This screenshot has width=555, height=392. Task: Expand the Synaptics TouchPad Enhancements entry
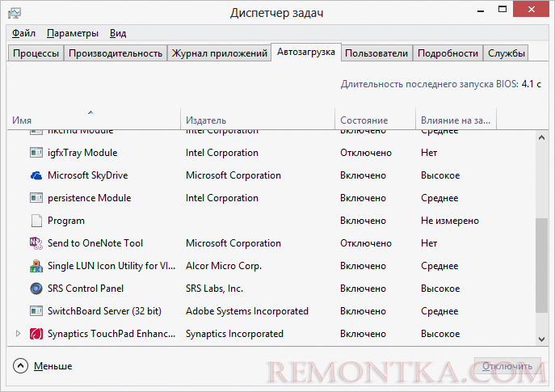(18, 334)
